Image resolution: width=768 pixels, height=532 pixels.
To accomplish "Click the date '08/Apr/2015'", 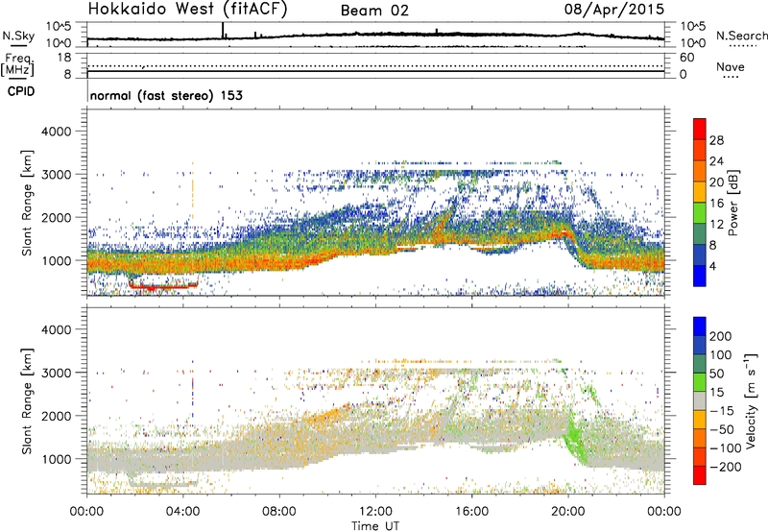I will click(x=614, y=10).
